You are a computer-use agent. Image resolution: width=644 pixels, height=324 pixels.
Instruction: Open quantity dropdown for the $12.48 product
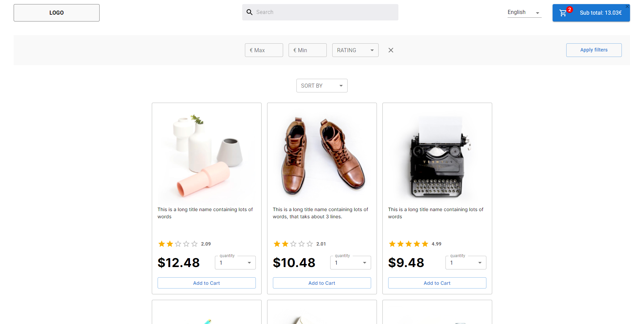235,263
